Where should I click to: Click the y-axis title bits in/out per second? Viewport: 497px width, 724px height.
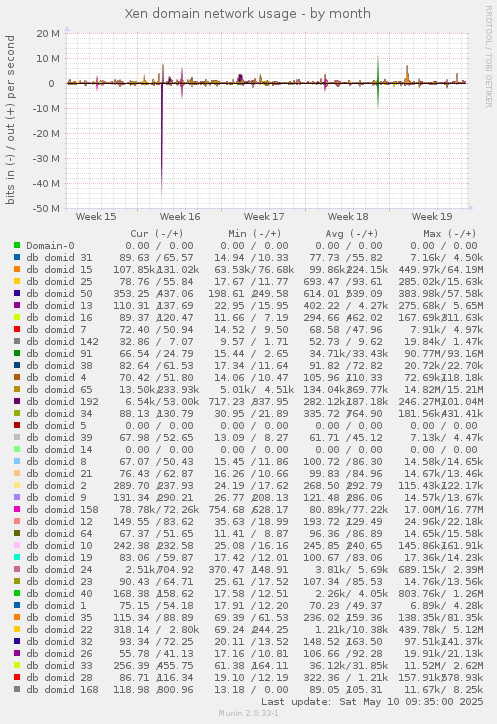[x=10, y=120]
